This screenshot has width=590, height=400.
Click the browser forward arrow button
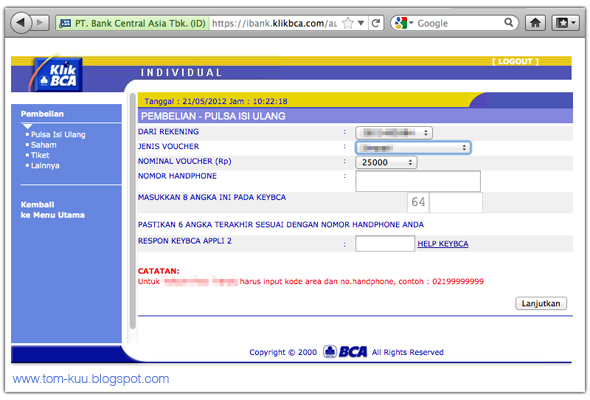40,23
